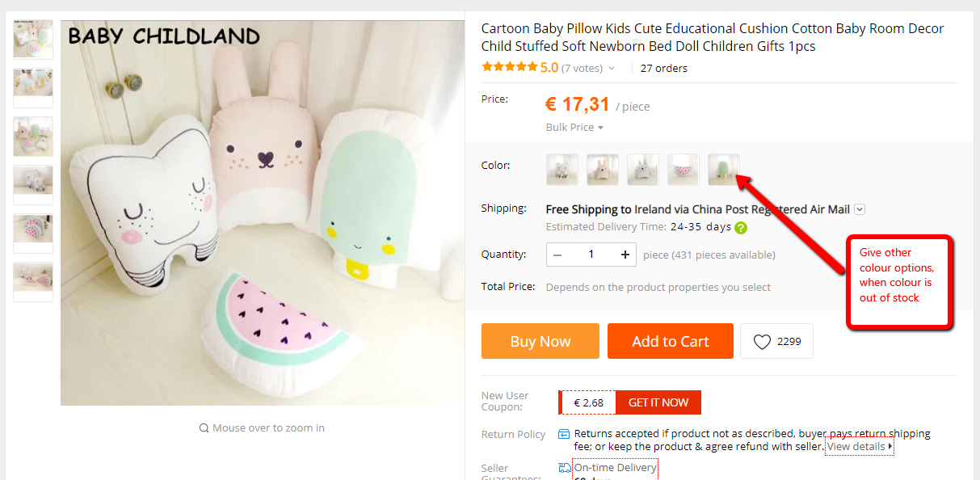Increase quantity using the plus button
Image resolution: width=980 pixels, height=480 pixels.
pos(625,254)
